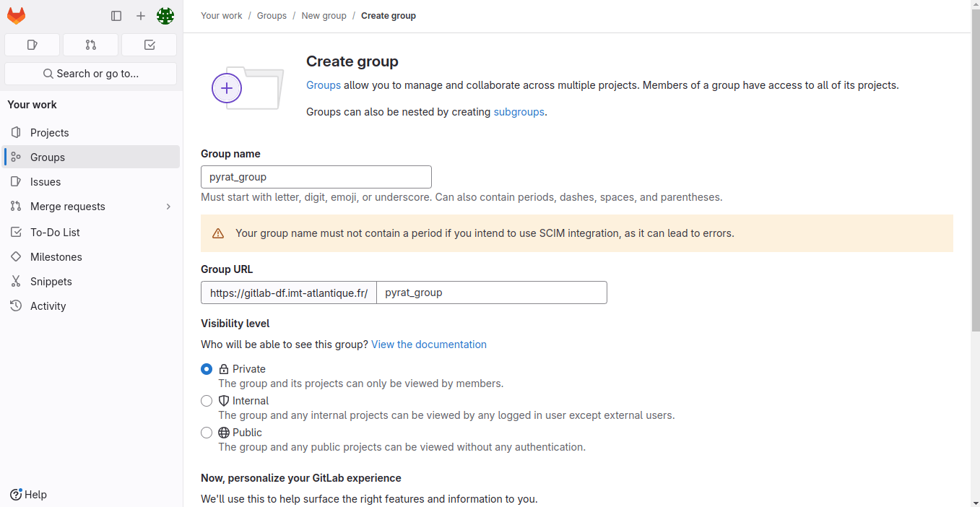The image size is (980, 507).
Task: Open Projects in the sidebar
Action: [x=49, y=133]
